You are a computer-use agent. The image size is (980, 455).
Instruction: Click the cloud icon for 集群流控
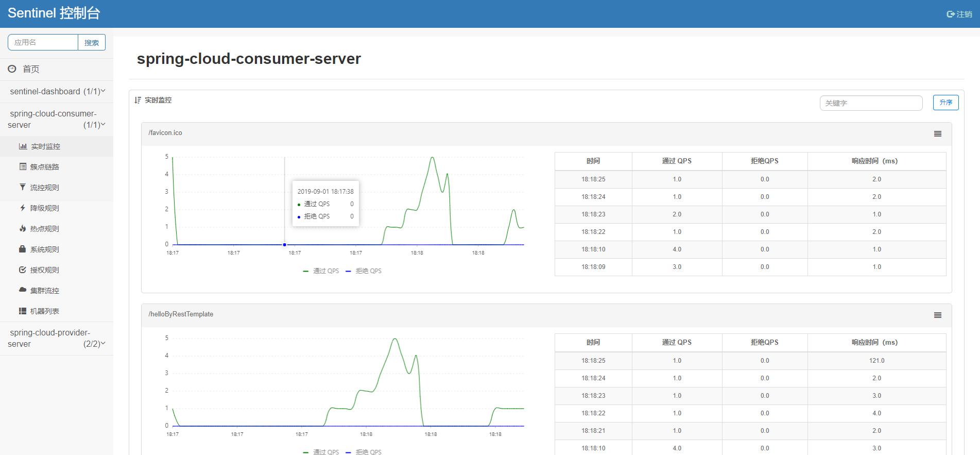(23, 290)
